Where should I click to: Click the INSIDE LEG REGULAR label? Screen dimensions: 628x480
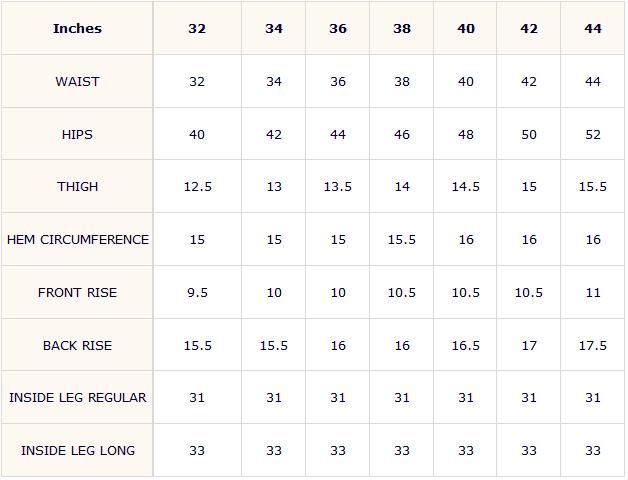point(77,397)
